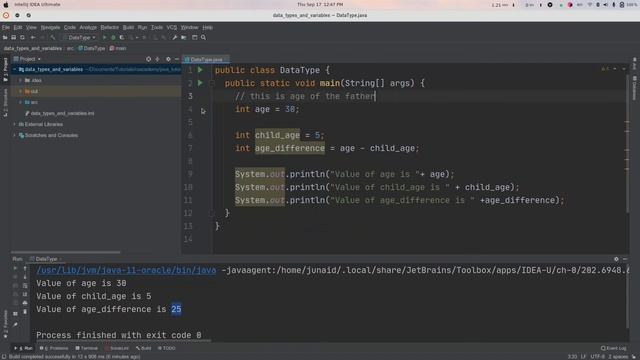The image size is (640, 360).
Task: Open the Problems tool window button
Action: pyautogui.click(x=54, y=349)
